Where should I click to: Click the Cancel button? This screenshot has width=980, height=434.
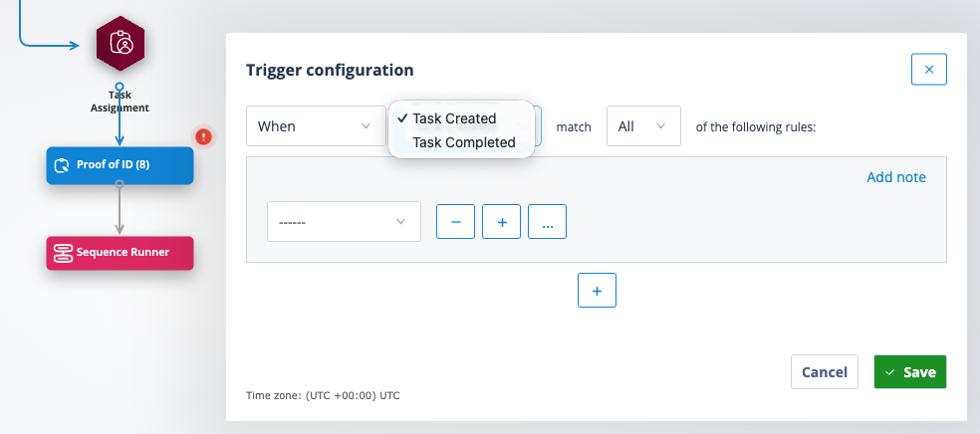point(825,372)
